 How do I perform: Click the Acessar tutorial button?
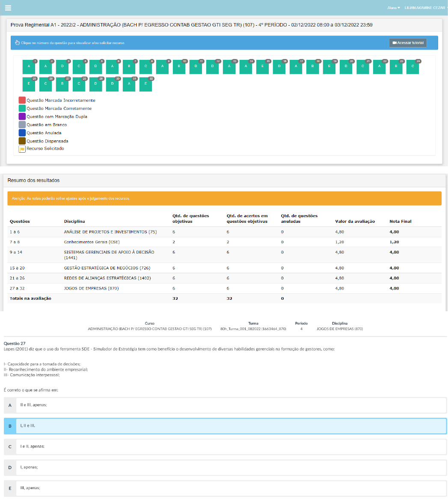click(x=408, y=43)
